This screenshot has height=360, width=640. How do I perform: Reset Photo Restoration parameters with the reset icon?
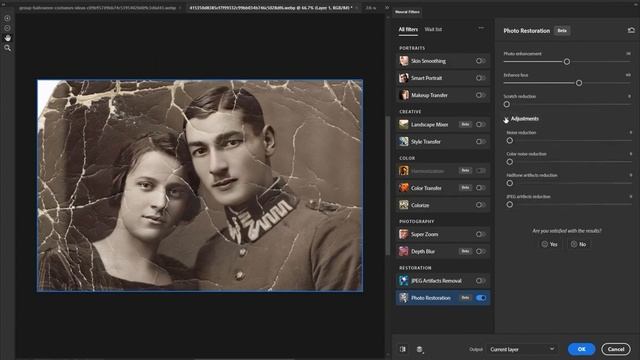point(631,30)
